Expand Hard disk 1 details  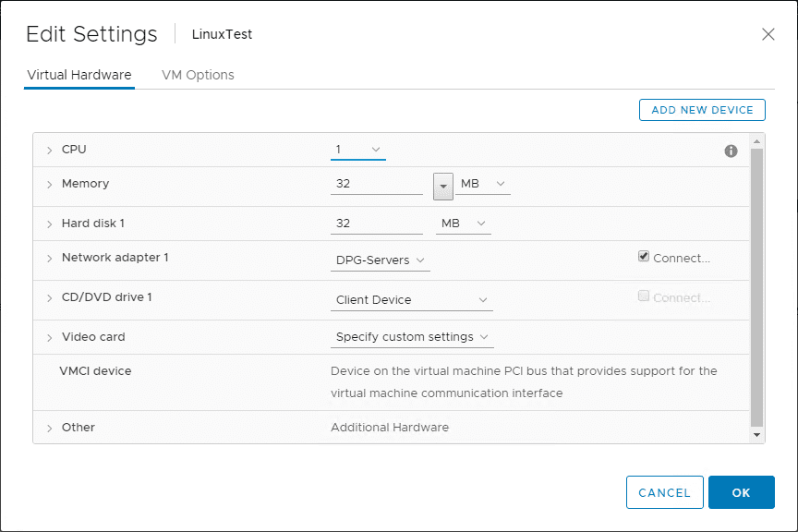coord(49,224)
